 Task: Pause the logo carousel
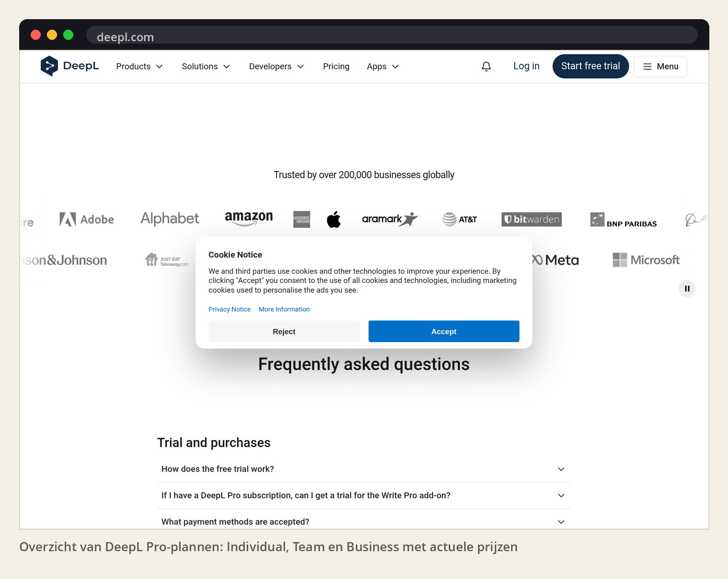(x=687, y=289)
